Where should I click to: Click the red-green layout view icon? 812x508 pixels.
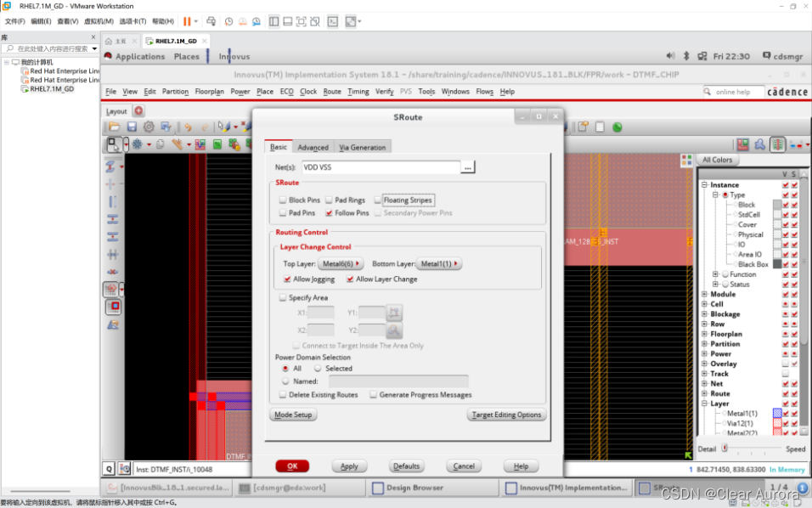742,144
